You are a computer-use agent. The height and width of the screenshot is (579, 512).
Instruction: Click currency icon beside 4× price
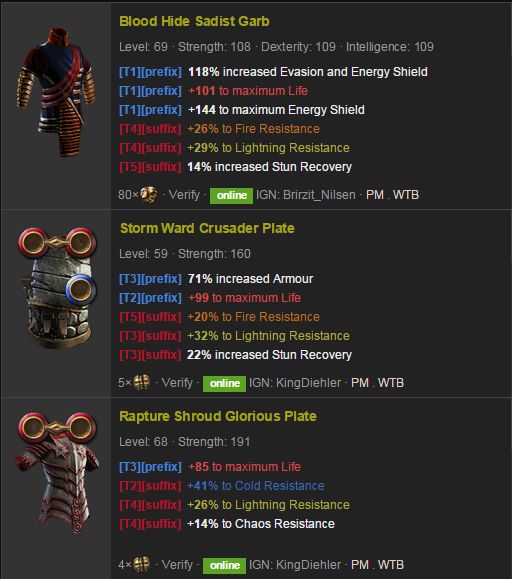(x=141, y=564)
